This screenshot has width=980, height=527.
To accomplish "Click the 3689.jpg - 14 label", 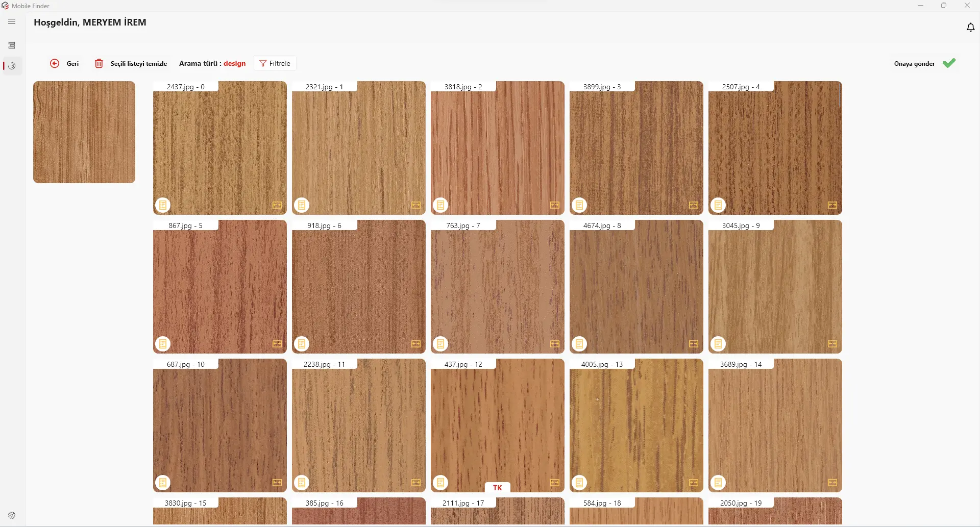I will point(741,364).
